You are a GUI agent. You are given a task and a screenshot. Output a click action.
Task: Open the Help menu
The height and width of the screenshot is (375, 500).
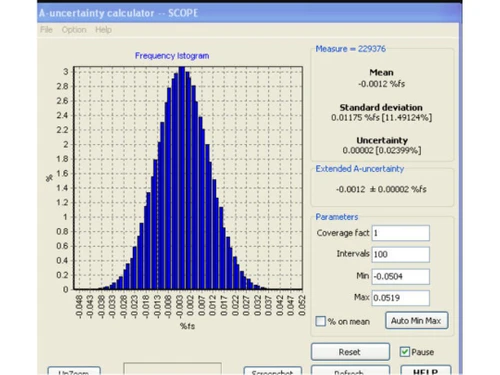coord(103,30)
